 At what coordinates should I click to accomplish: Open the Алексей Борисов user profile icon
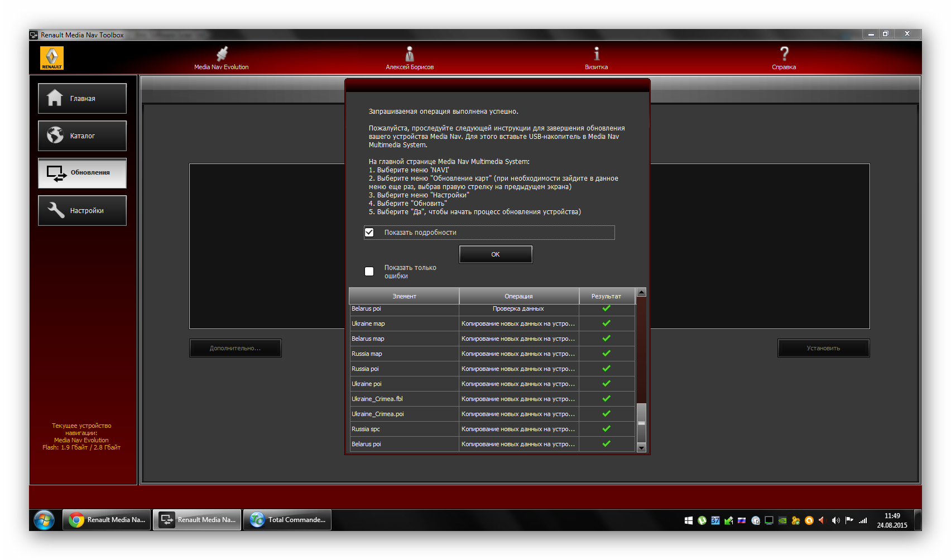tap(410, 54)
